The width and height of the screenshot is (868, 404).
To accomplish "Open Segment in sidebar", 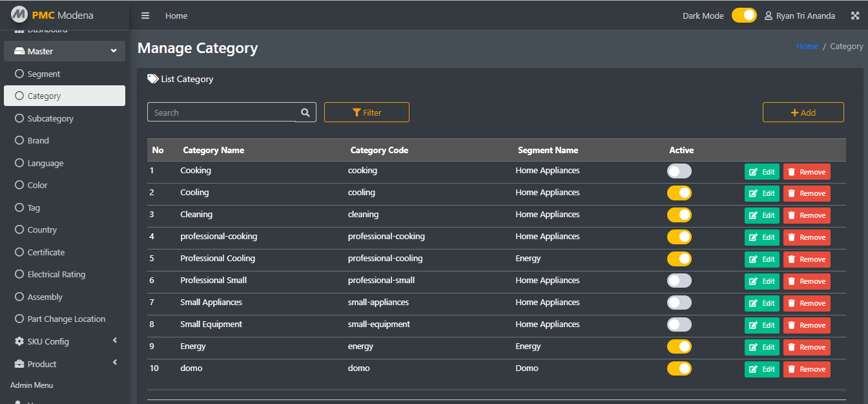I will (65, 74).
